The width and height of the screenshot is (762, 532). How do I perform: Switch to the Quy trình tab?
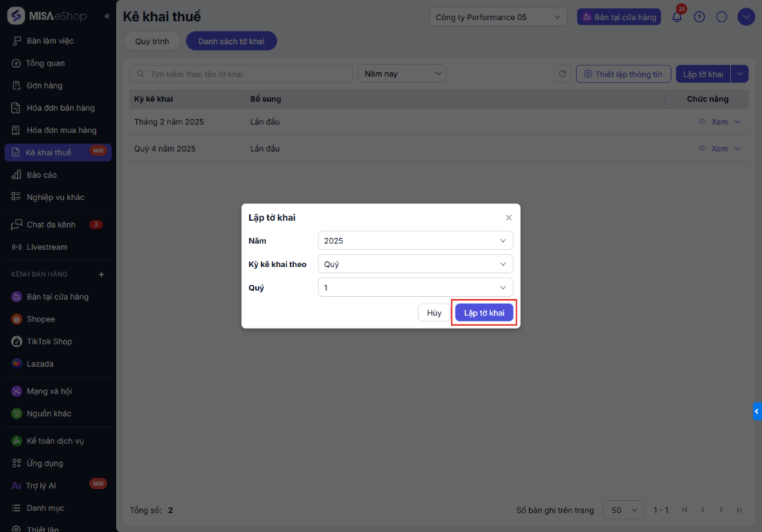pos(152,42)
